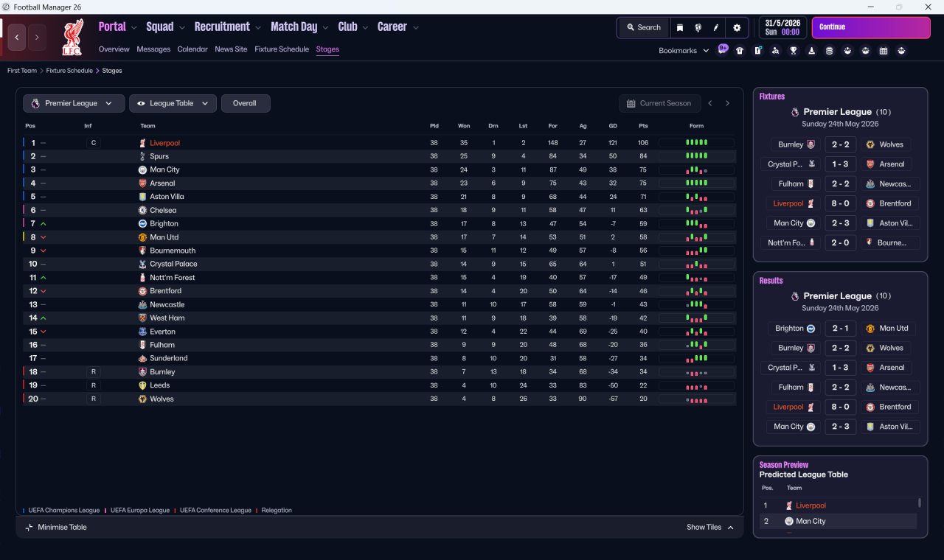Open the League Table view dropdown
The width and height of the screenshot is (944, 560).
point(173,103)
